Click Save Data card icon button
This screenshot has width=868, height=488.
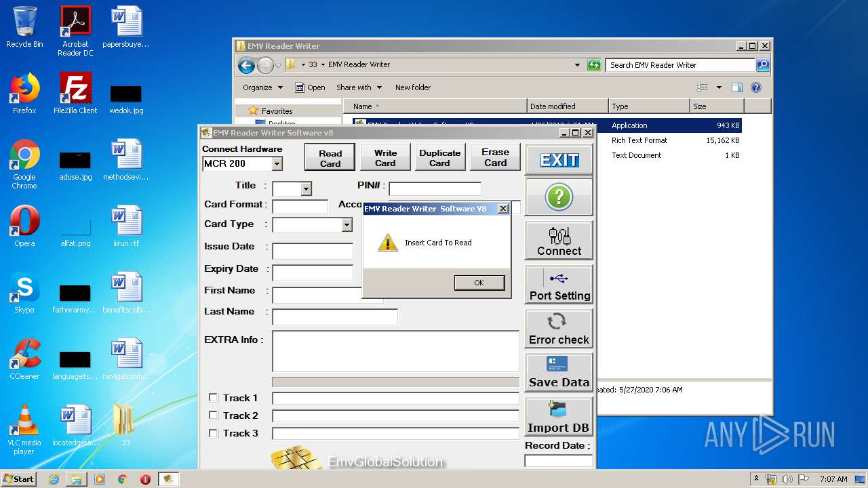click(559, 372)
